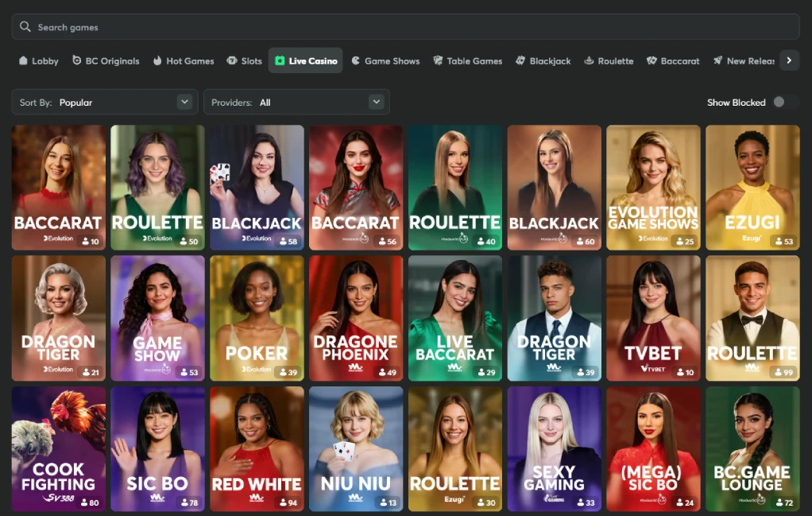
Task: Select the Live Casino tab
Action: 306,60
